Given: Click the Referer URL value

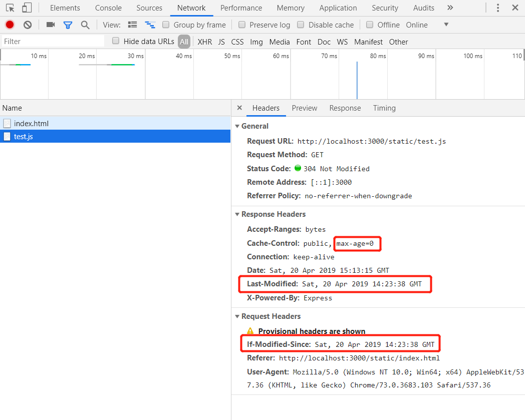Looking at the screenshot, I should coord(359,358).
